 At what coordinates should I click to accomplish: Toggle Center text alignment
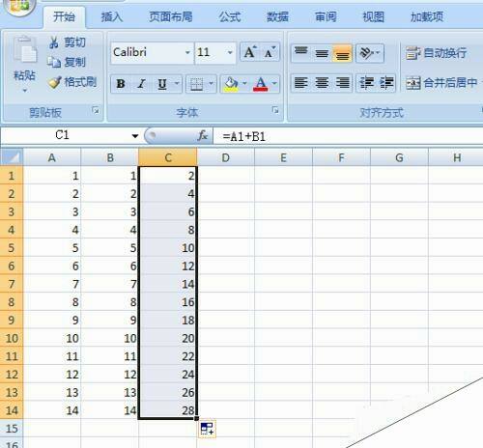click(x=322, y=83)
